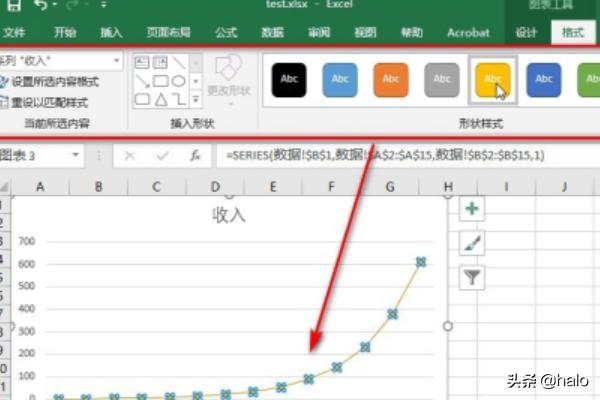Select the vertical text box shape icon
The height and width of the screenshot is (400, 600).
coord(160,62)
